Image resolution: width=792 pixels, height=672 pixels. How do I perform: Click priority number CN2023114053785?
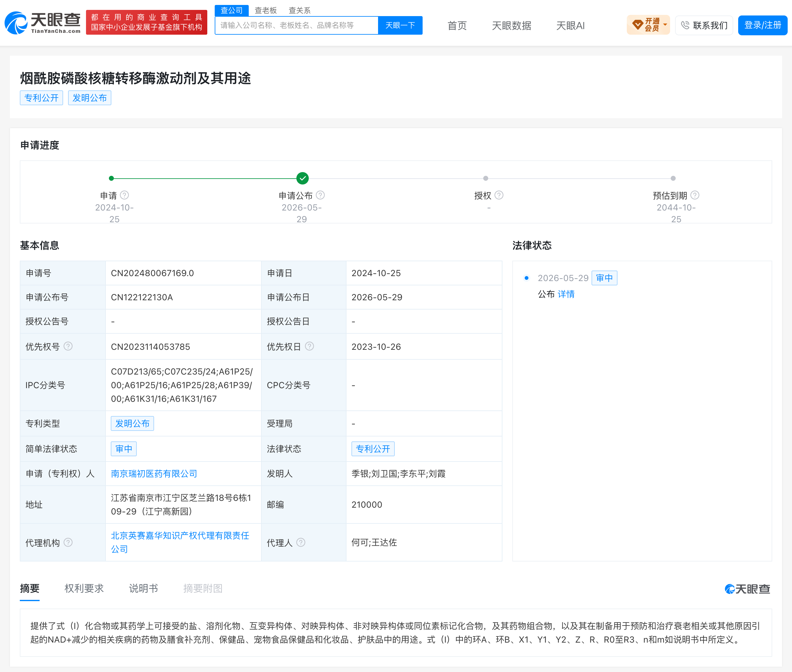[x=150, y=347]
